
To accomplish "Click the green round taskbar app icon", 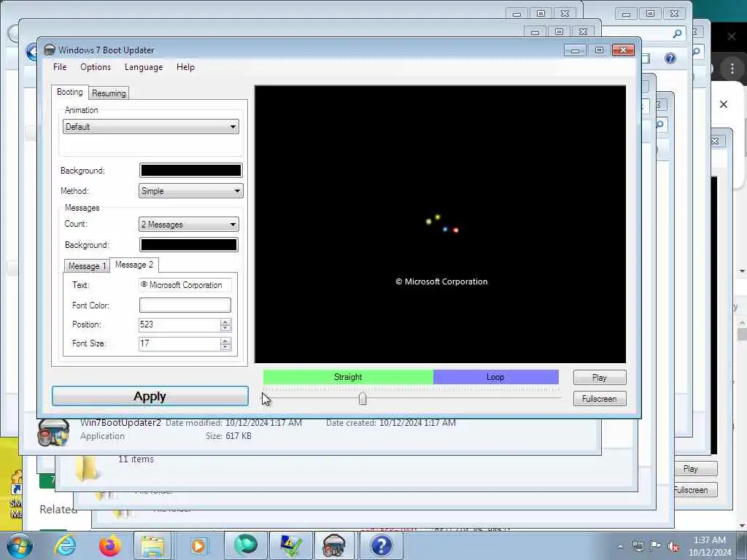I will point(246,545).
